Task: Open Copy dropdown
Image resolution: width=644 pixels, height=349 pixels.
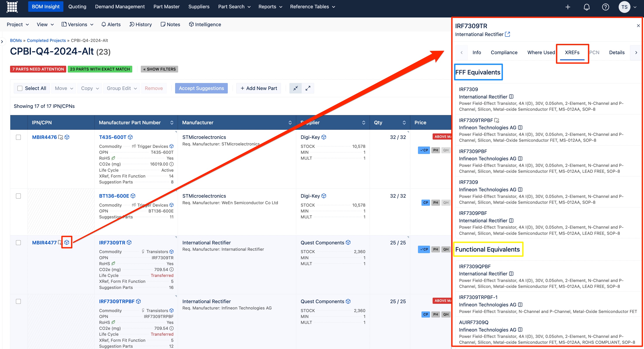Action: point(90,88)
